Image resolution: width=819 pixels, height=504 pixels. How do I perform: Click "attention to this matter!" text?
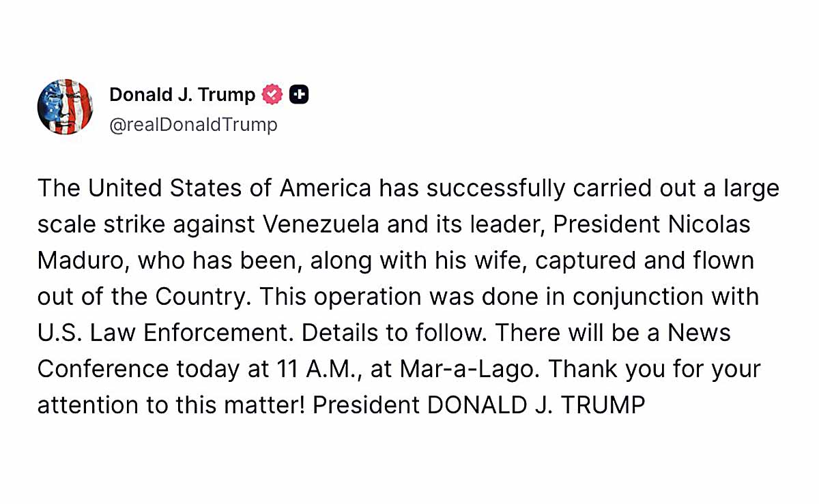171,405
